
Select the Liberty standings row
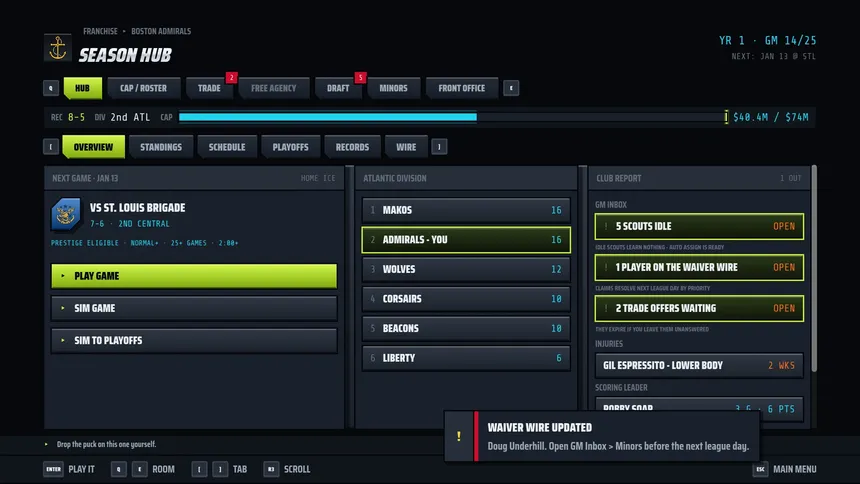coord(466,358)
